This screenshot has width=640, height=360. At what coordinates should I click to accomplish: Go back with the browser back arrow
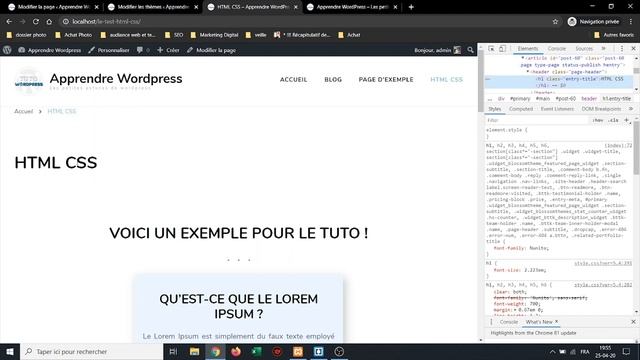point(9,22)
